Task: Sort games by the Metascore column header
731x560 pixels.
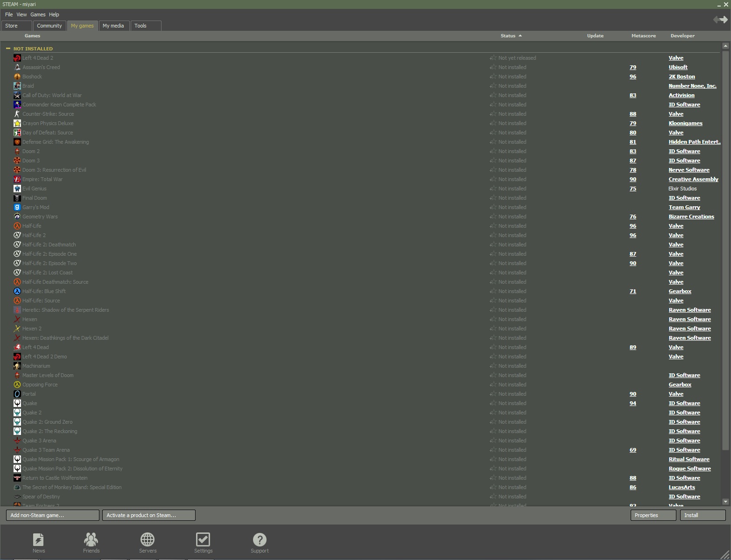Action: [x=643, y=36]
